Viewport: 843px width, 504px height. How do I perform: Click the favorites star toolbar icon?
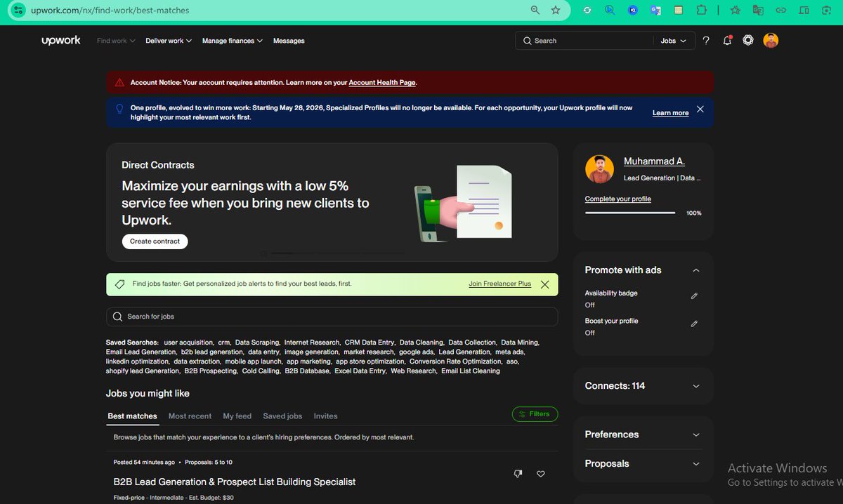click(x=736, y=11)
